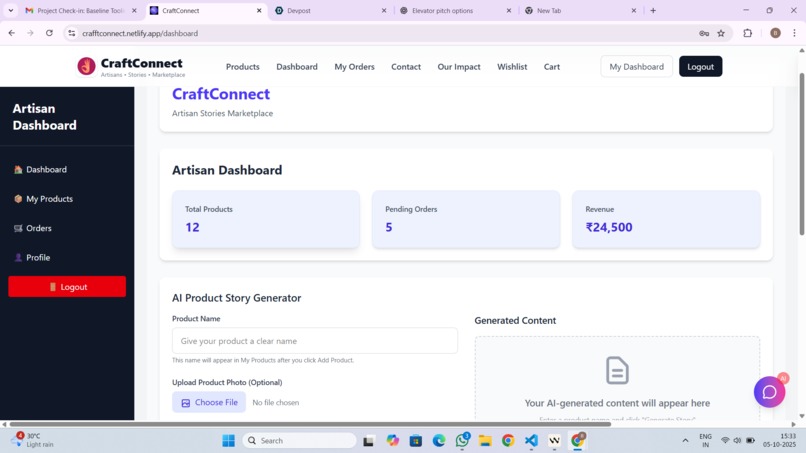The height and width of the screenshot is (453, 806).
Task: Click the Revenue ₹24,500 card
Action: [666, 219]
